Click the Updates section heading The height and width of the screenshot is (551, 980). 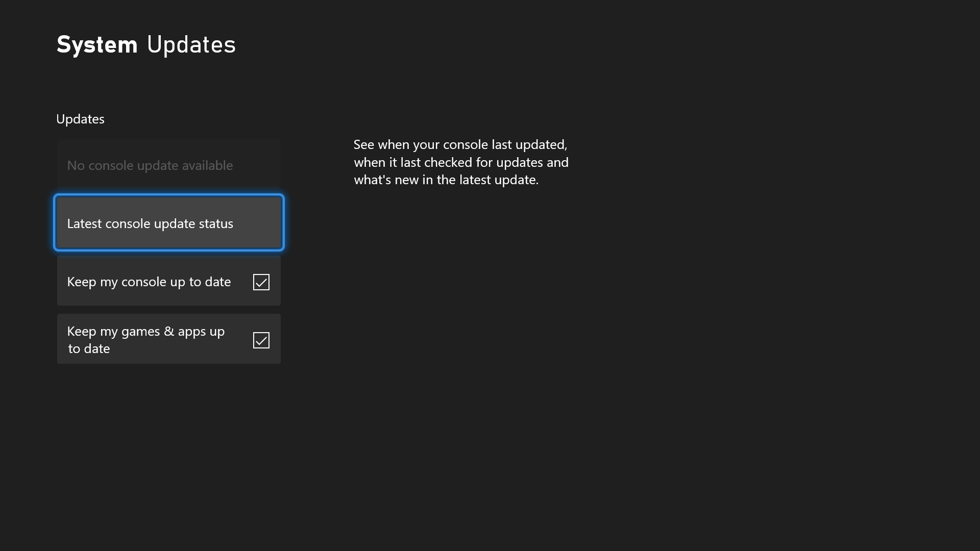pos(80,119)
